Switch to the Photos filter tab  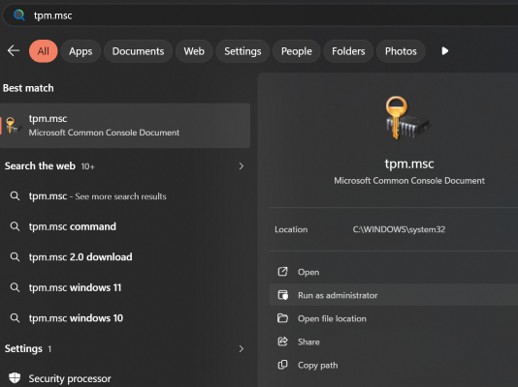401,51
